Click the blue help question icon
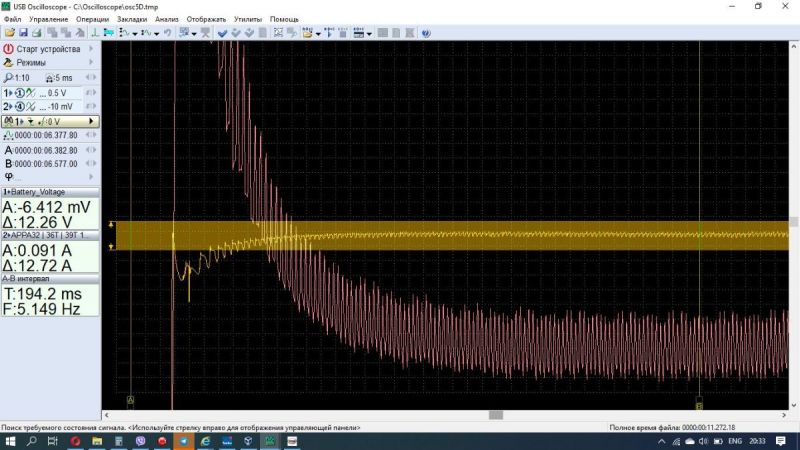The width and height of the screenshot is (800, 450). point(425,33)
